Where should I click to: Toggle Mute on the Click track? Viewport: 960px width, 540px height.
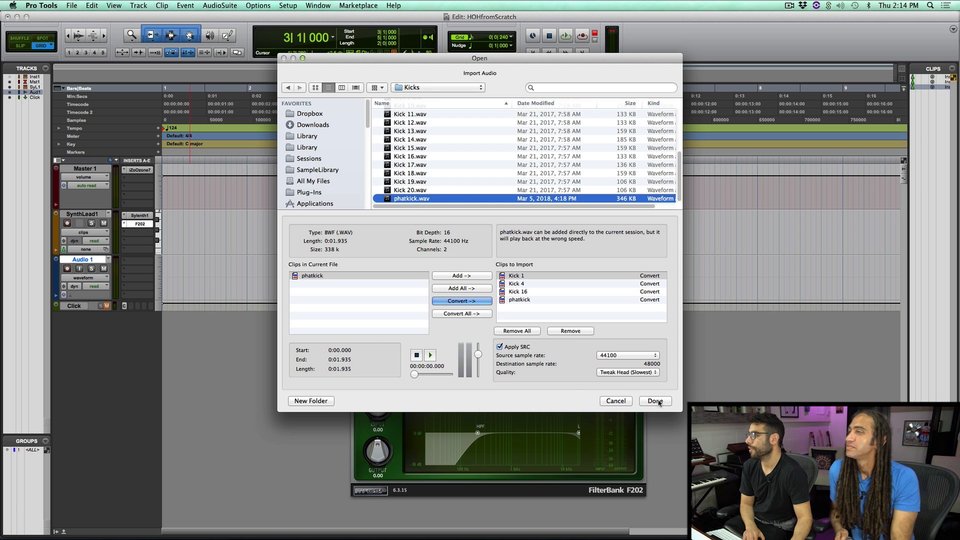[x=107, y=306]
